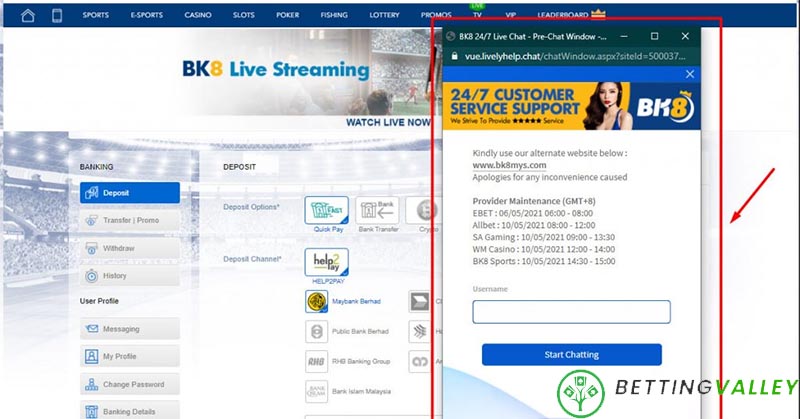This screenshot has width=800, height=419.
Task: Open History in the Banking sidebar
Action: (x=130, y=276)
